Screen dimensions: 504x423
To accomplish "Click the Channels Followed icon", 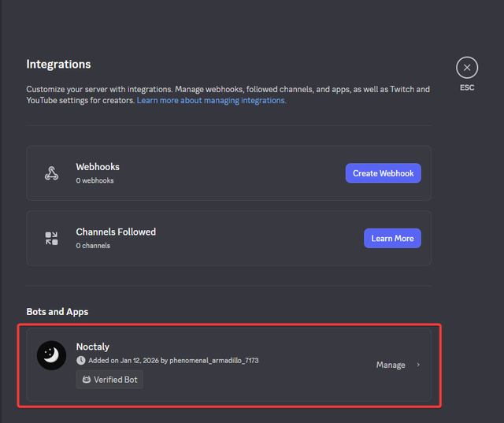I will (x=51, y=238).
